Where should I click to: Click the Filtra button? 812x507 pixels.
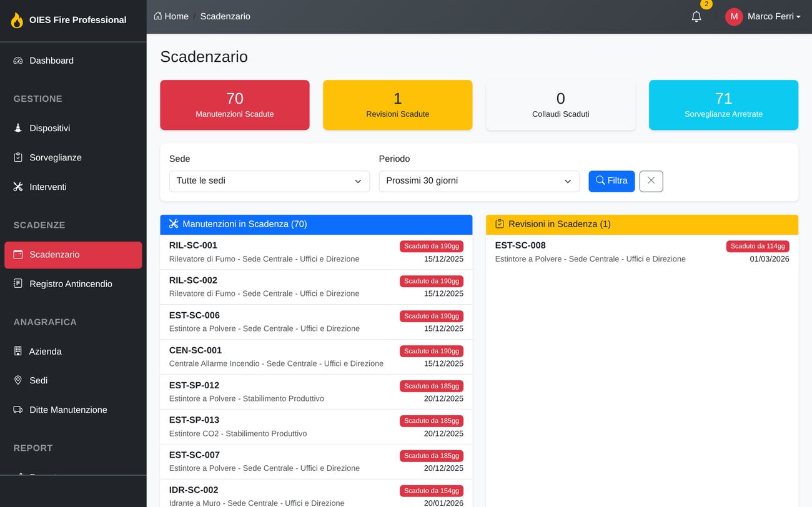(611, 181)
